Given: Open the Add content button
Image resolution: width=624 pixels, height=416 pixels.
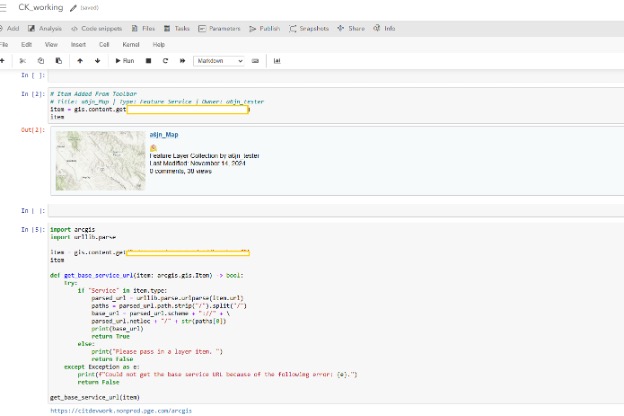Looking at the screenshot, I should coord(10,28).
